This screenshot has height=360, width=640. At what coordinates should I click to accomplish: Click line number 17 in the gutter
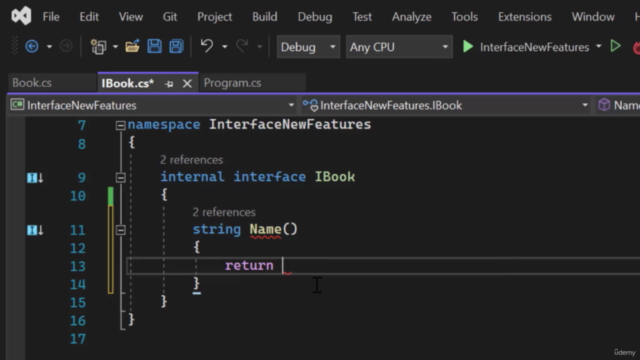[78, 339]
